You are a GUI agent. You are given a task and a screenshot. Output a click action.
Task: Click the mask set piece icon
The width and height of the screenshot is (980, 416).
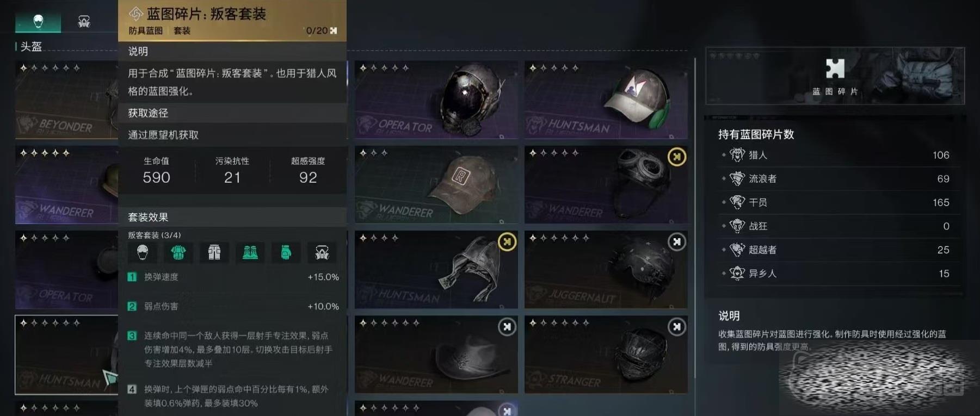[322, 252]
